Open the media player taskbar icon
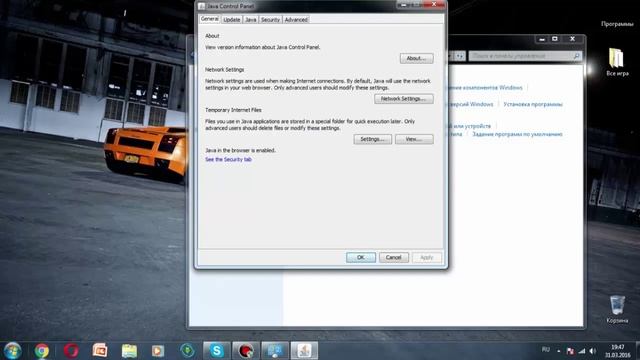The height and width of the screenshot is (360, 640). pyautogui.click(x=158, y=351)
